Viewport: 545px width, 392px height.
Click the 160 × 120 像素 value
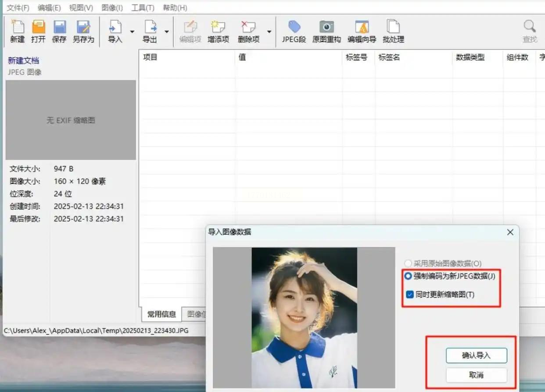pos(80,181)
